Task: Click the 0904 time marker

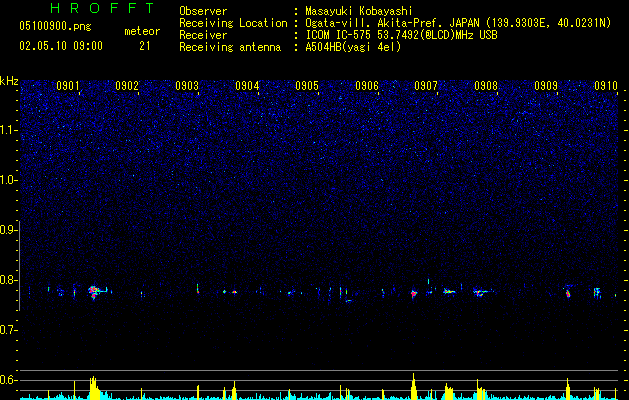Action: [247, 86]
